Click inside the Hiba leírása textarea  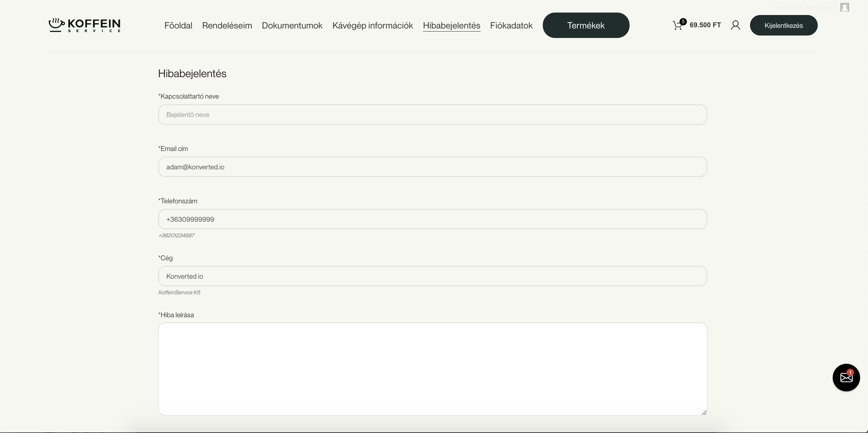[432, 369]
